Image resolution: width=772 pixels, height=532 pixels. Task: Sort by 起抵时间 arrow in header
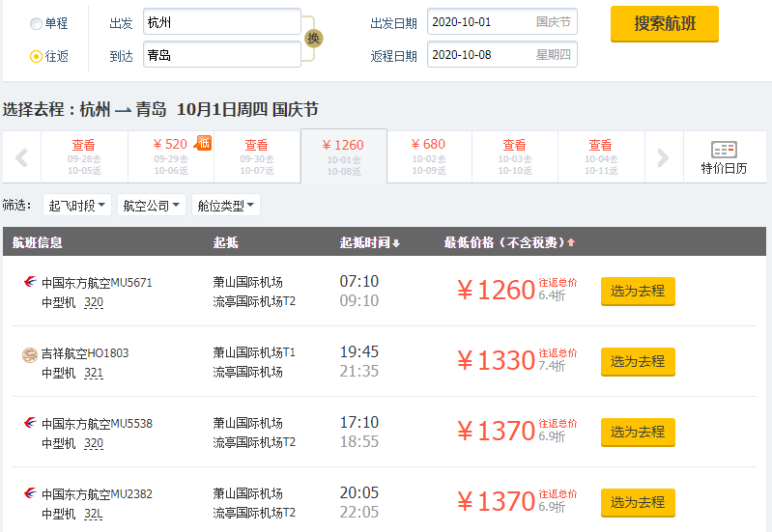[x=396, y=242]
